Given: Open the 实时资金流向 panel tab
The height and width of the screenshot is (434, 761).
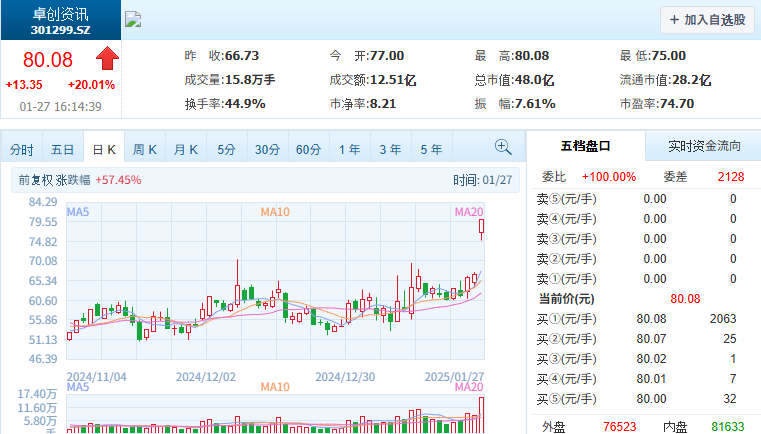Looking at the screenshot, I should click(x=704, y=146).
